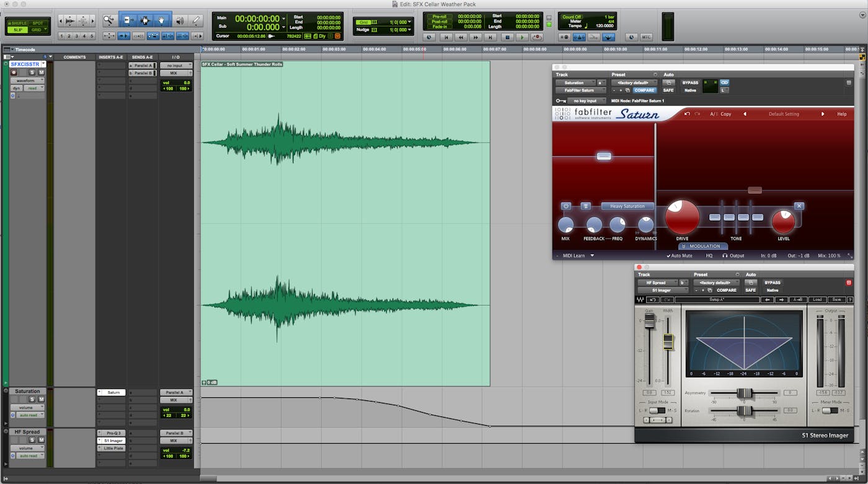Open Main counter format dropdown arrow
Screen dimensions: 868x484
coord(284,19)
